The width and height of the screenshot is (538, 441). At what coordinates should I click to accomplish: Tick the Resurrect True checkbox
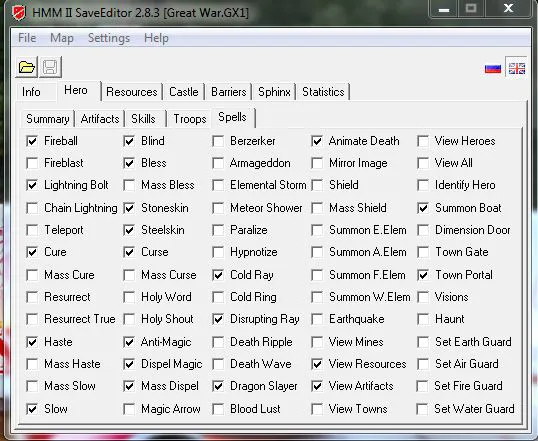(32, 319)
